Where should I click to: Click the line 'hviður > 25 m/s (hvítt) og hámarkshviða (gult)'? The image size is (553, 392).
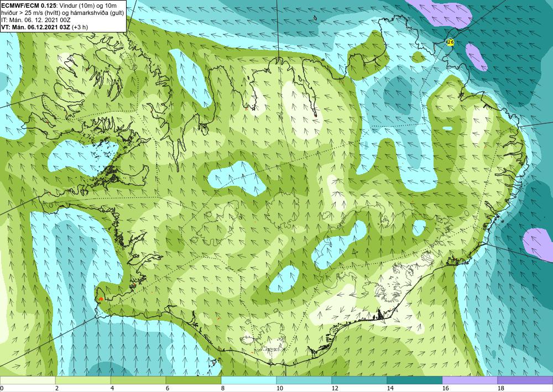tap(63, 13)
